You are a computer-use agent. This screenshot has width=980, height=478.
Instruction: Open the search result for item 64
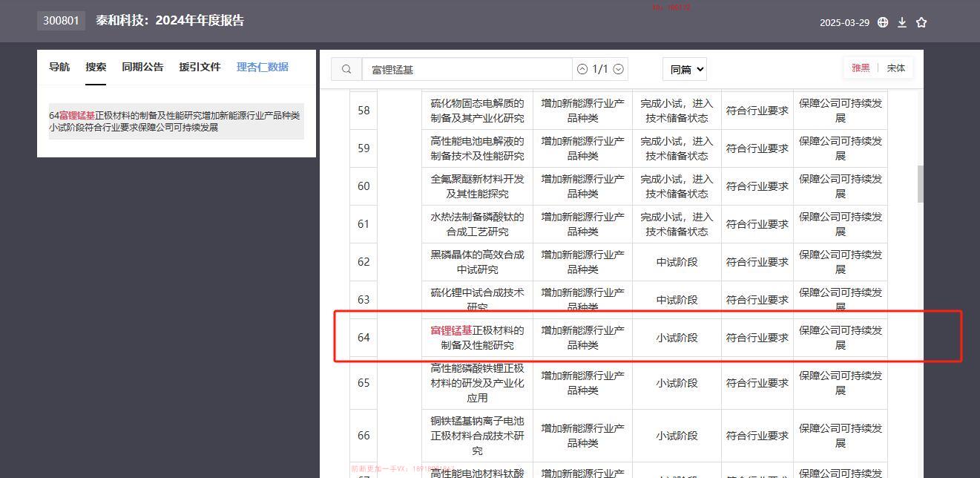[x=177, y=121]
